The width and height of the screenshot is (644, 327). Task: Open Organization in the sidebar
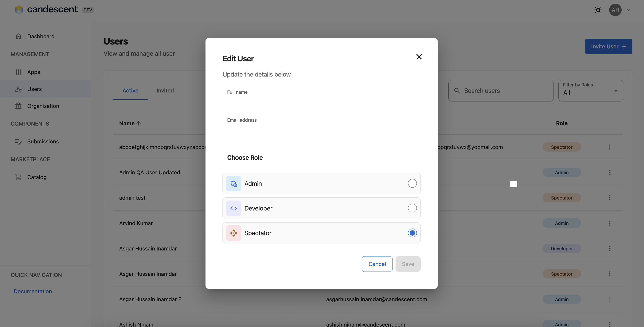[43, 106]
